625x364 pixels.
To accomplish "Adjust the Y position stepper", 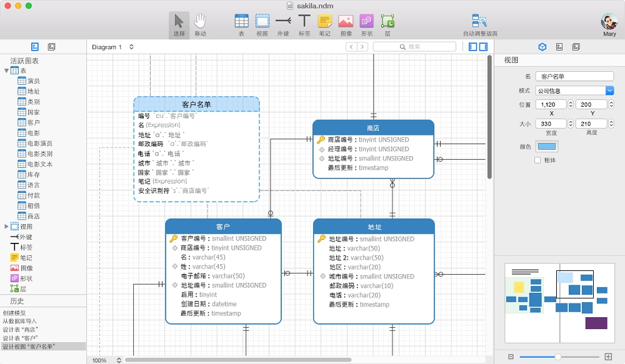I will click(x=611, y=104).
